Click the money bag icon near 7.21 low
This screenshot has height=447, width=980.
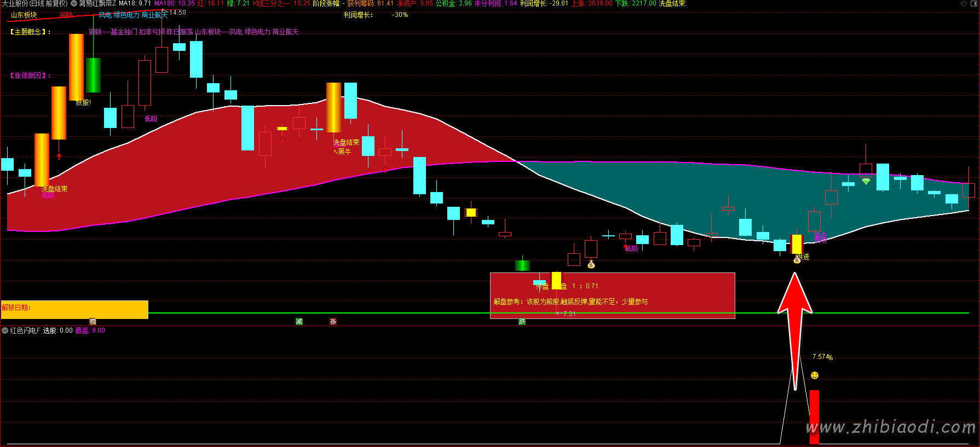click(x=591, y=265)
